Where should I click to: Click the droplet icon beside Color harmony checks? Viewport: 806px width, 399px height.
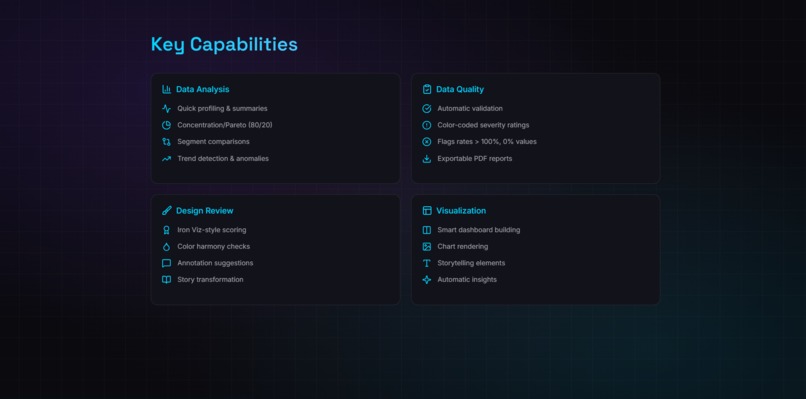tap(167, 246)
